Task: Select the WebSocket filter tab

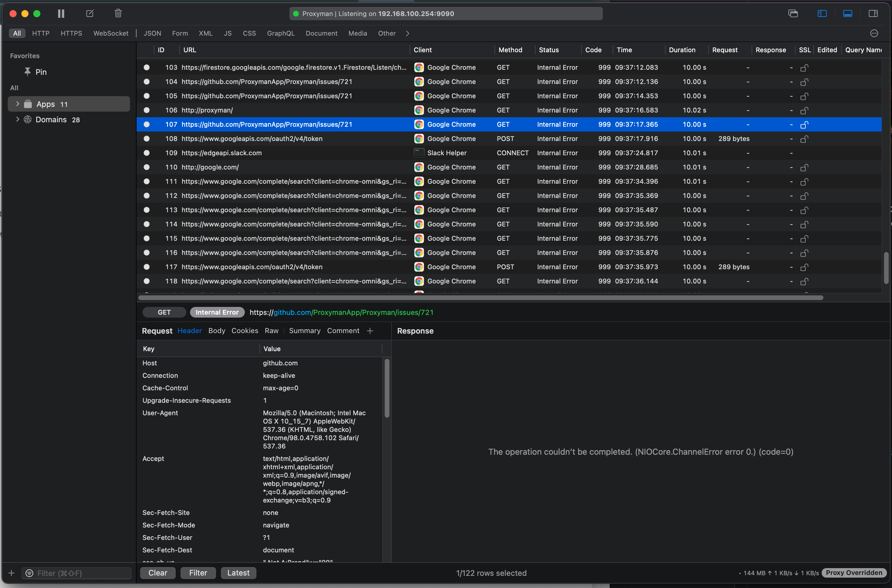Action: pos(111,33)
